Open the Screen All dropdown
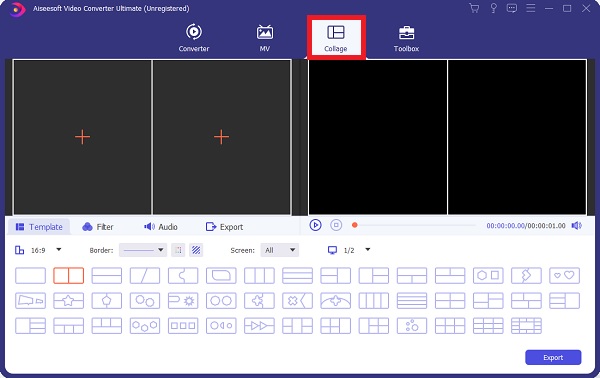The width and height of the screenshot is (600, 378). [x=279, y=250]
